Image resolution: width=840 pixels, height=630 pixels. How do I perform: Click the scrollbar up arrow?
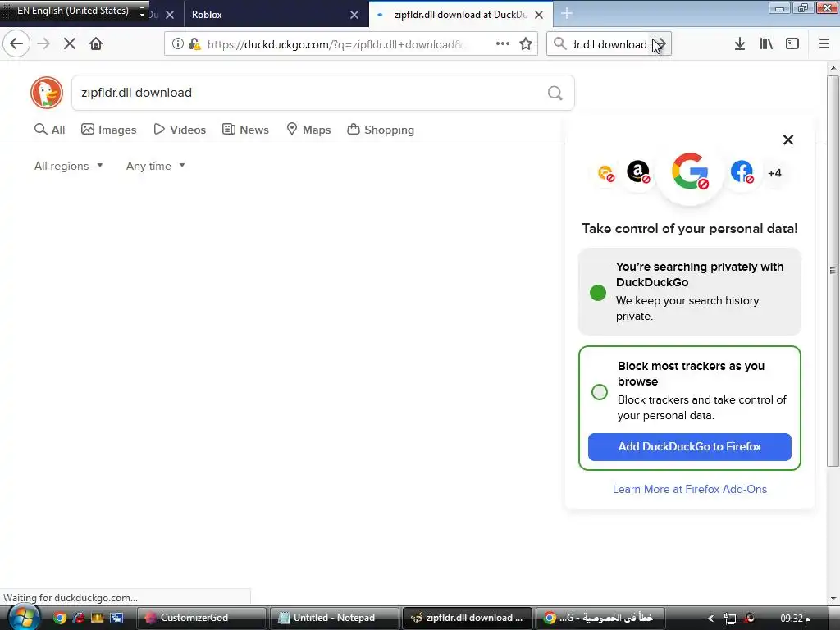tap(833, 68)
